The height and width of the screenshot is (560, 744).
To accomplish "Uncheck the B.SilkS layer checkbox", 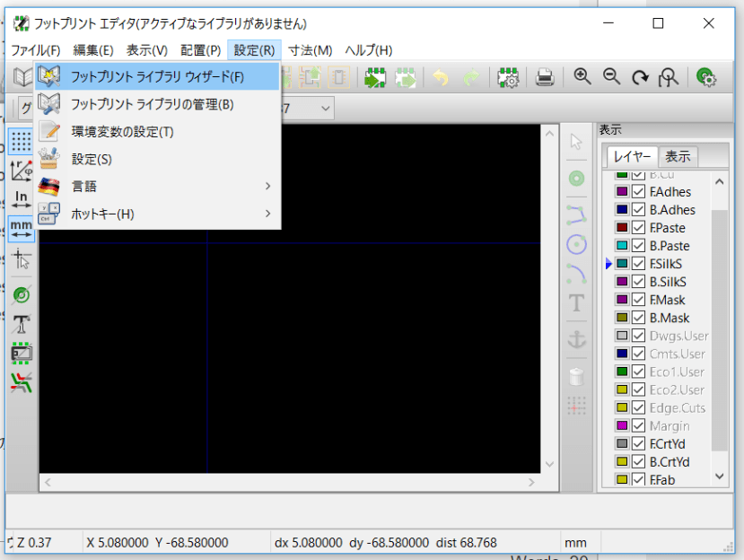I will 638,282.
